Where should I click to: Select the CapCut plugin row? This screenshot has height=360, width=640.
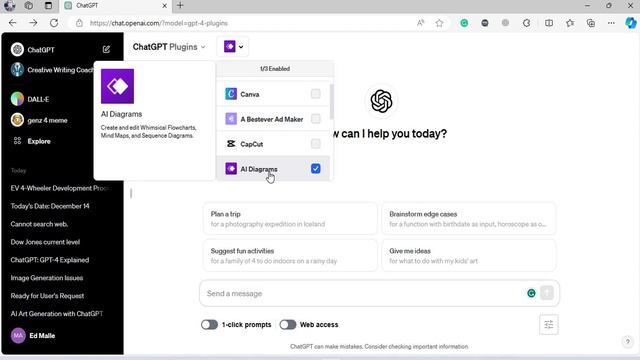point(273,144)
